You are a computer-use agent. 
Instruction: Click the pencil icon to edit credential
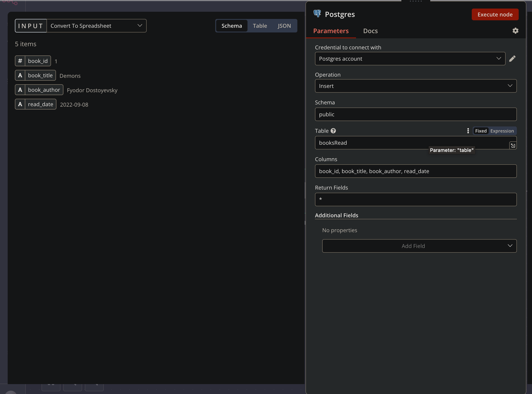point(513,58)
